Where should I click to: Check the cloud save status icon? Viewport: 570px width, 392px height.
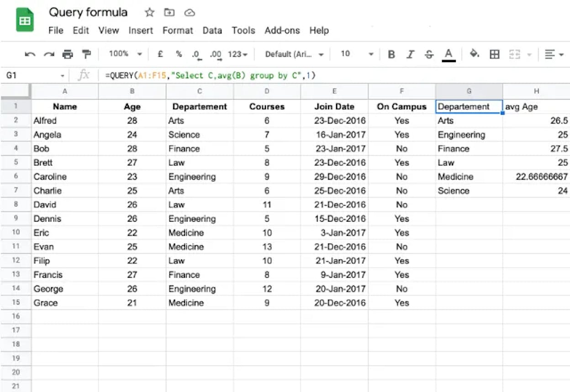tap(190, 13)
